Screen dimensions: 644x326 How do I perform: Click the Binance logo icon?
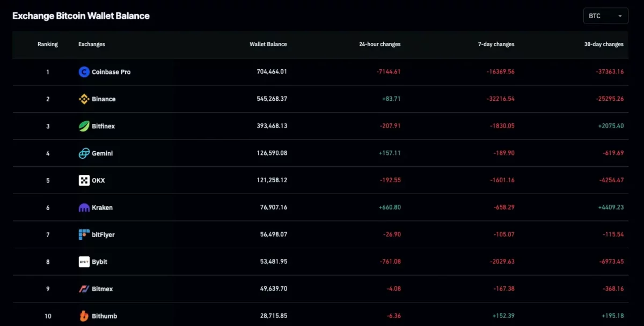(x=84, y=99)
